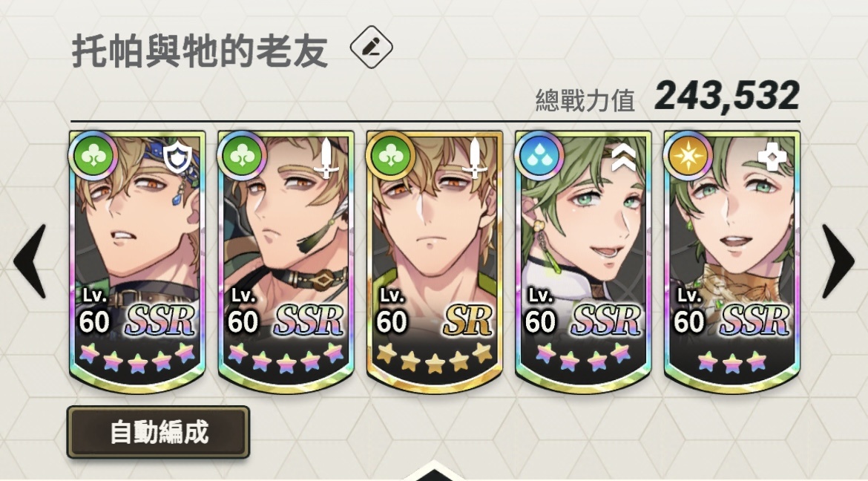The width and height of the screenshot is (868, 481).
Task: Tap green clover badge on the SR card
Action: 390,156
